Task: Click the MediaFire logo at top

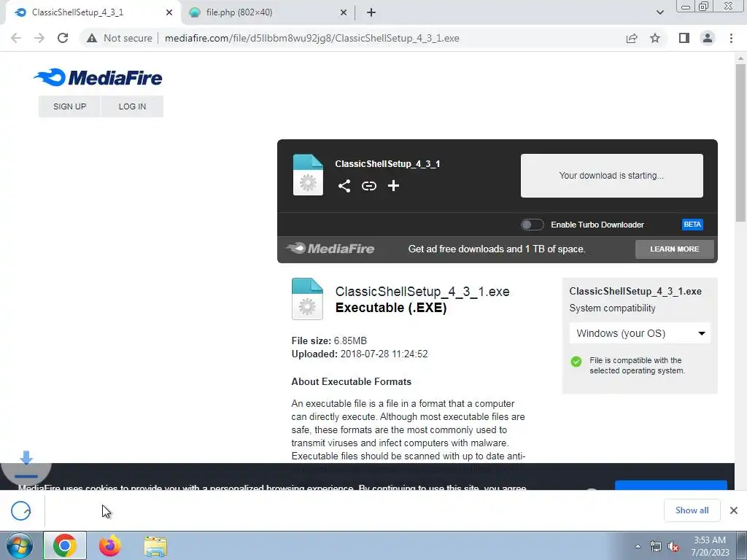Action: tap(98, 77)
